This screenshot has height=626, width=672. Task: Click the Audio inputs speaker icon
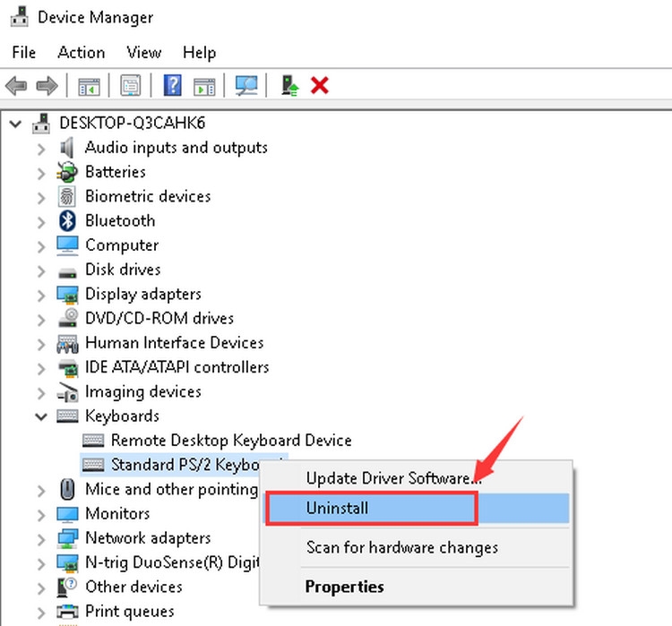pyautogui.click(x=67, y=148)
